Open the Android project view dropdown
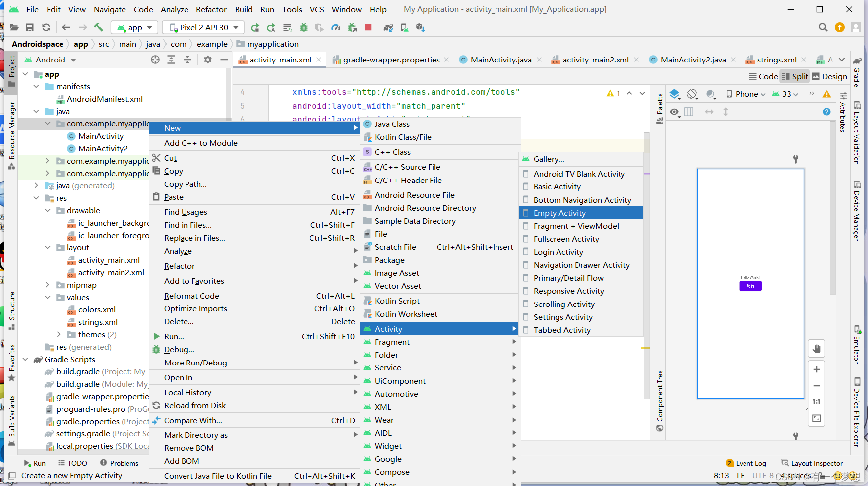 pos(50,60)
